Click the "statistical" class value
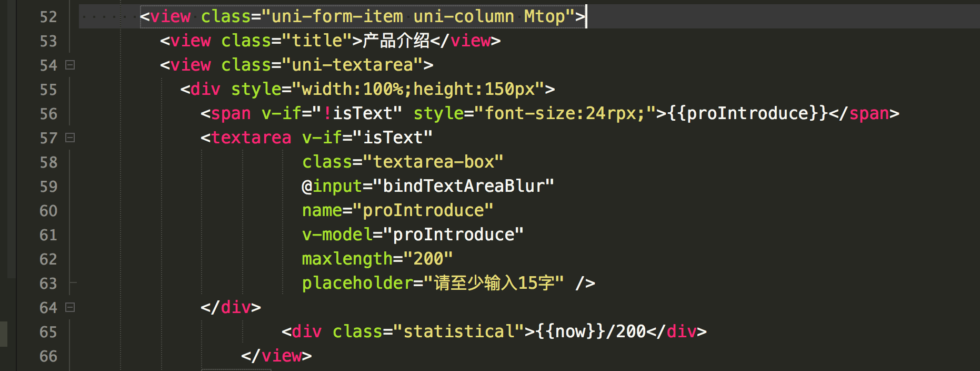The image size is (980, 371). click(458, 331)
